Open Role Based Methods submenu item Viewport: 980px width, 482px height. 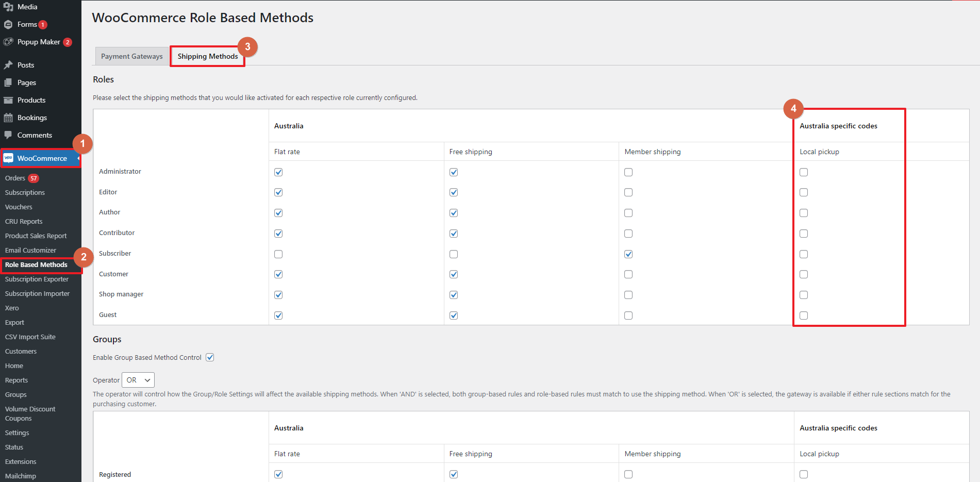click(x=36, y=264)
